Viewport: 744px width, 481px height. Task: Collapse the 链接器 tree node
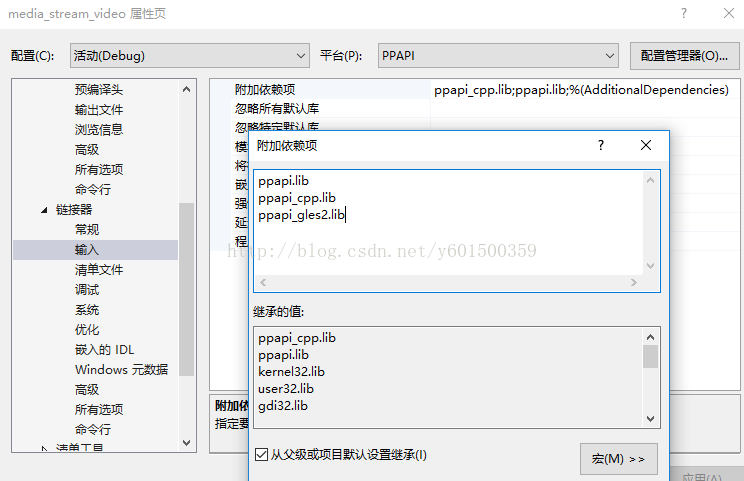tap(44, 210)
